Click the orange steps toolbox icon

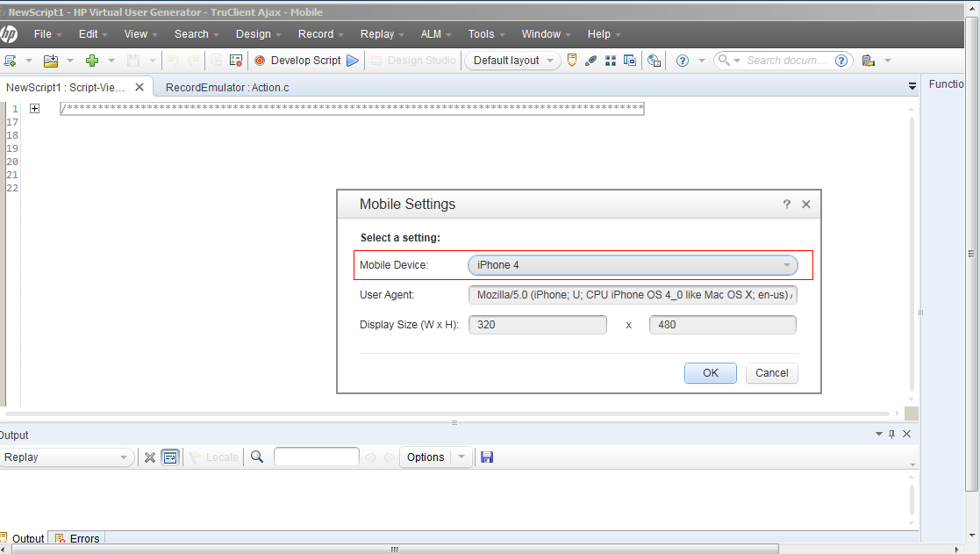(x=571, y=61)
